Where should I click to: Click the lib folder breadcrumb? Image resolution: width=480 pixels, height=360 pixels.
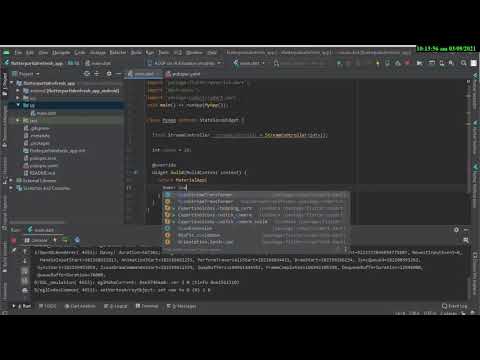point(73,63)
